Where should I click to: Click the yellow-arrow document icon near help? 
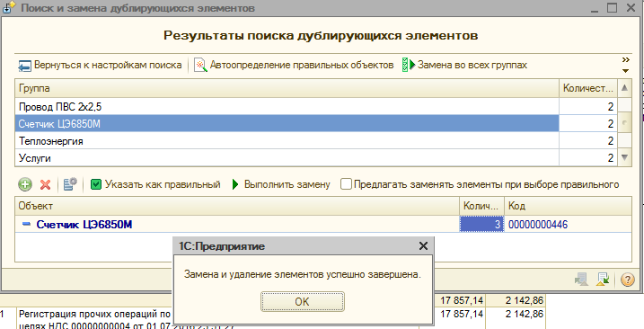[604, 280]
